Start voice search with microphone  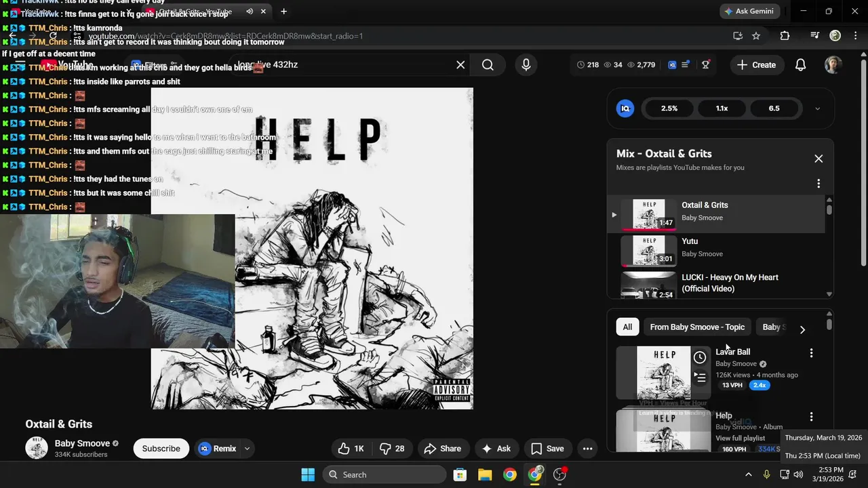526,65
